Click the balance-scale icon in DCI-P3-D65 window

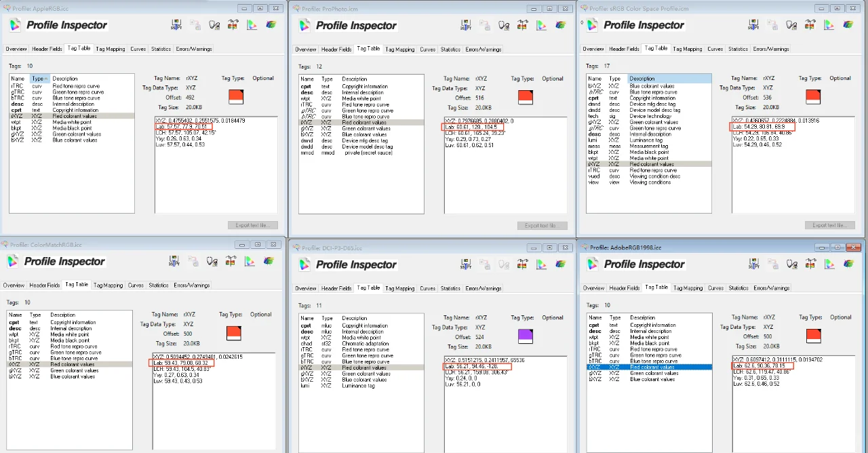523,264
